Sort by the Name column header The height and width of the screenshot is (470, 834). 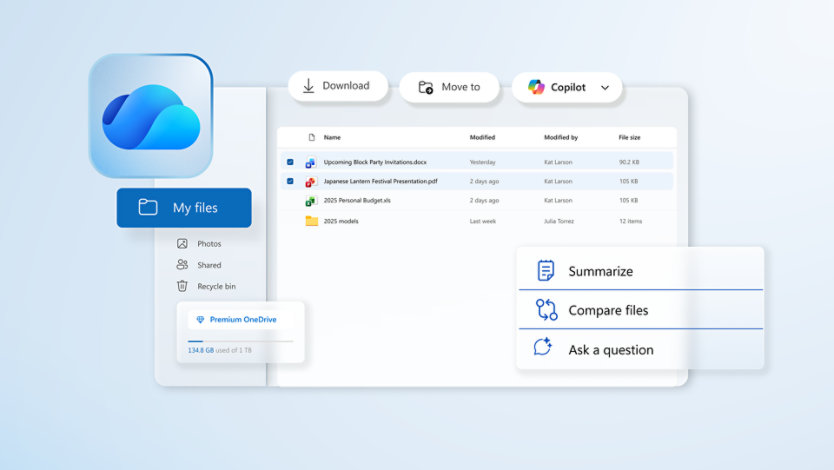tap(332, 137)
